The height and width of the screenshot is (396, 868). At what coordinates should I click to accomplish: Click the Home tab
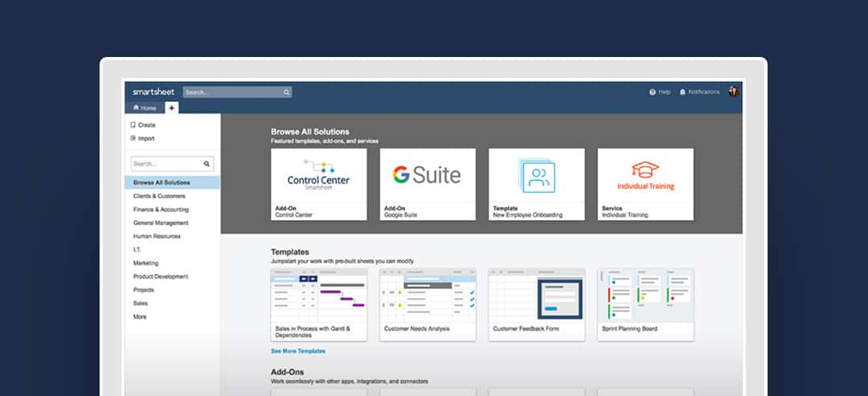coord(145,108)
